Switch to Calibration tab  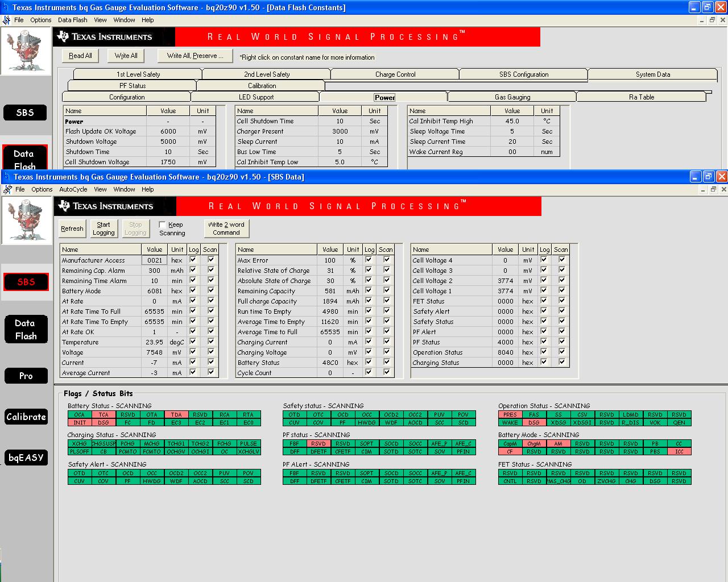262,86
